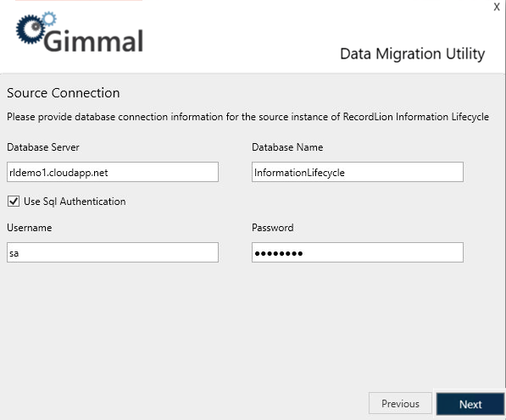Click the Use Sql Authentication label text
506x420 pixels.
point(75,202)
